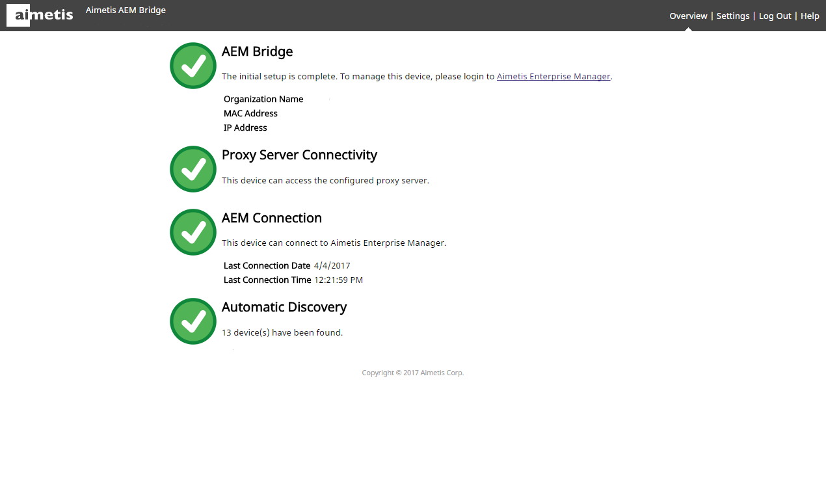Click the 'Last Connection Date' label
This screenshot has height=504, width=826.
(267, 265)
